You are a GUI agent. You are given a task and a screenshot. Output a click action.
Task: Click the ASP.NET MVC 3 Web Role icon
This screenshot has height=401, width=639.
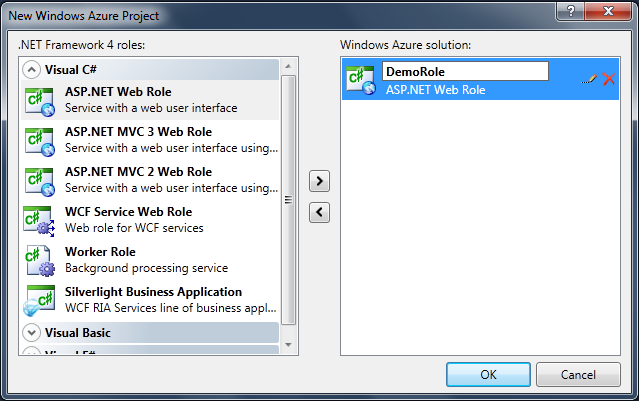(40, 140)
